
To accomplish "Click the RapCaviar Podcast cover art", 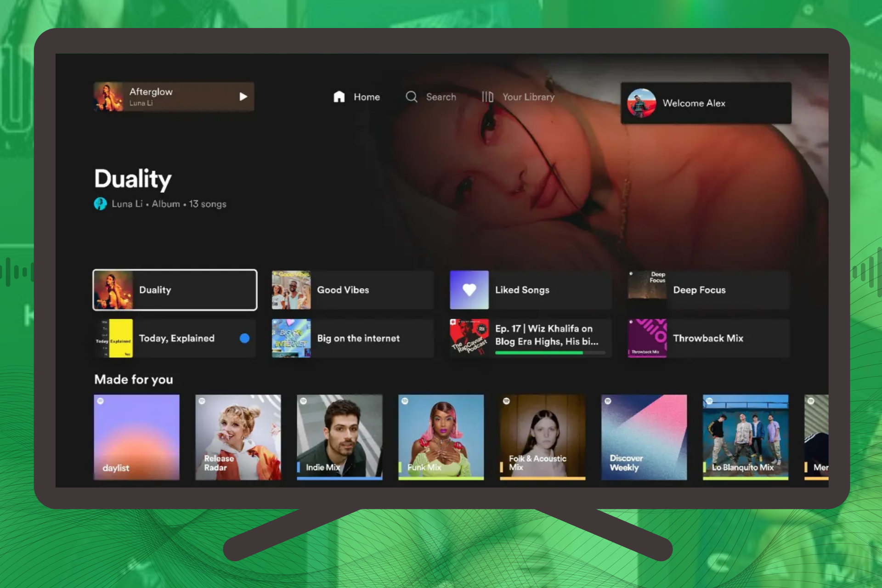I will pyautogui.click(x=469, y=338).
